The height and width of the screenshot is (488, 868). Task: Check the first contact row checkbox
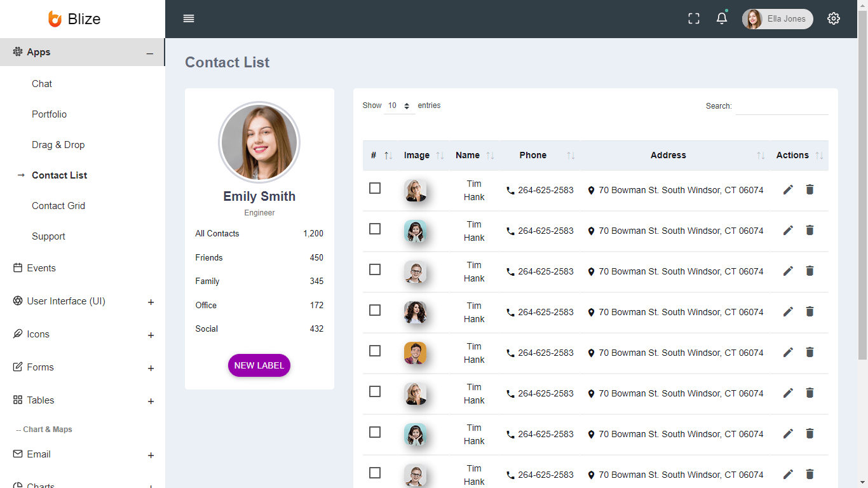point(375,188)
